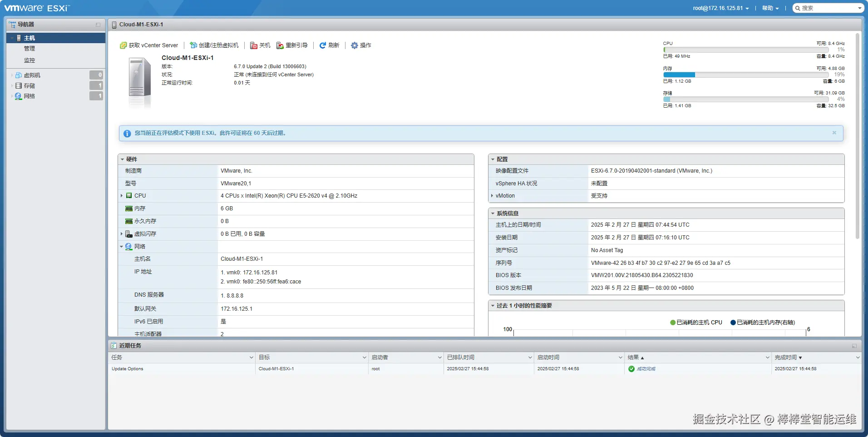Expand the 虚拟闪存 row arrow
Screen dimensions: 868x437
pyautogui.click(x=122, y=234)
